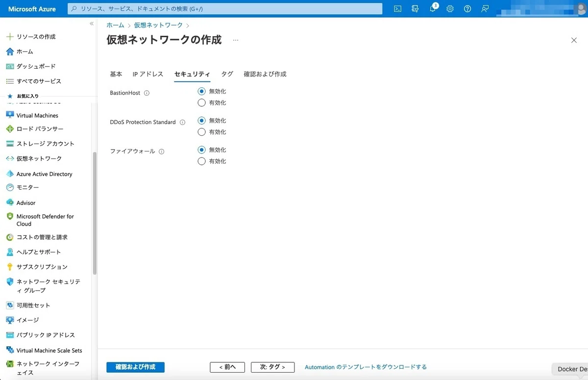Open Cloud Shell from the top bar
Viewport: 588px width, 380px height.
pos(398,9)
